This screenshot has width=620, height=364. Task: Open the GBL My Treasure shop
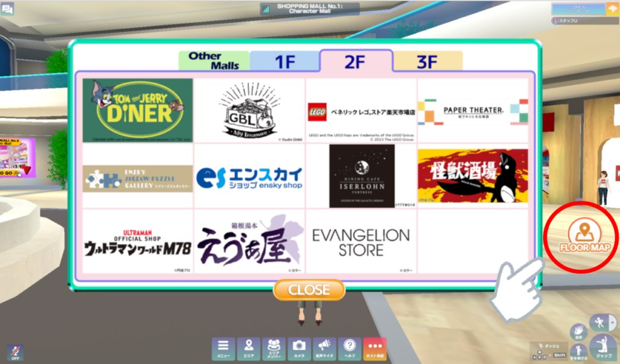(x=249, y=110)
